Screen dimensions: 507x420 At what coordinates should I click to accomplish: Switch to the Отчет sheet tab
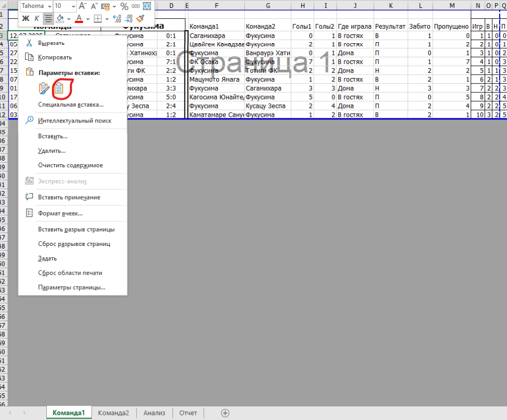[188, 413]
